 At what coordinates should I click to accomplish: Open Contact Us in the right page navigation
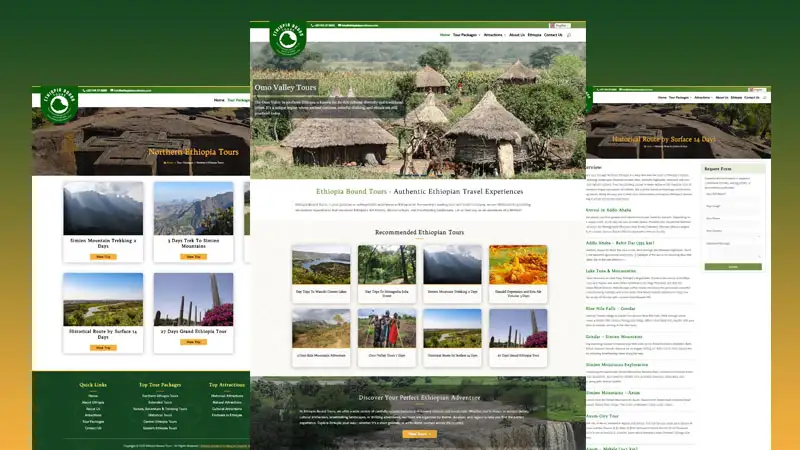coord(752,97)
